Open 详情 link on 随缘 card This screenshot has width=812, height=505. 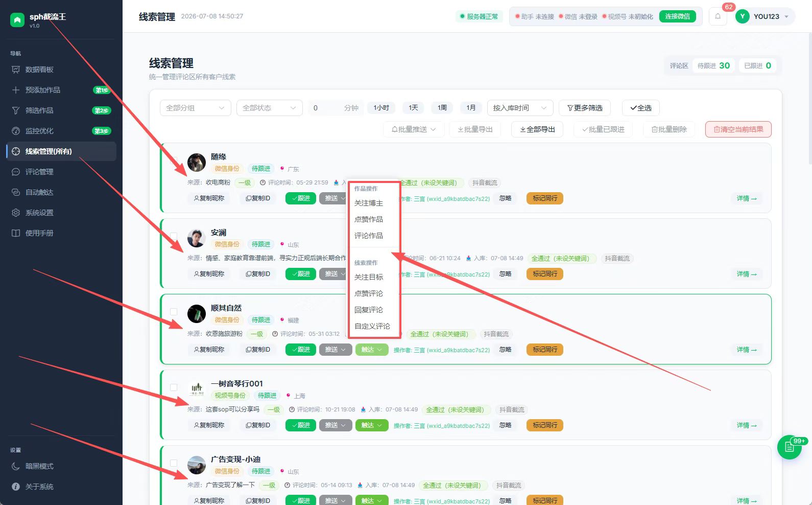747,198
